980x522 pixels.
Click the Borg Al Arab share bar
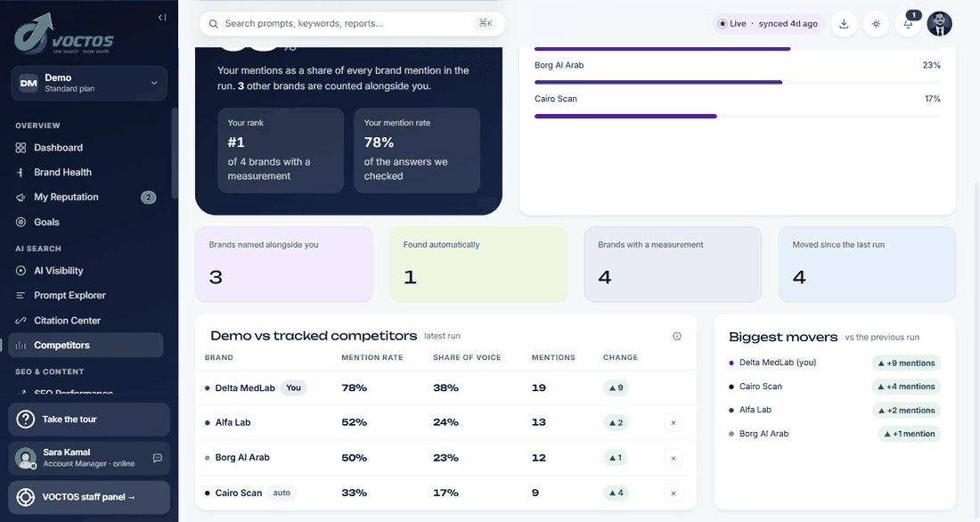tap(738, 82)
